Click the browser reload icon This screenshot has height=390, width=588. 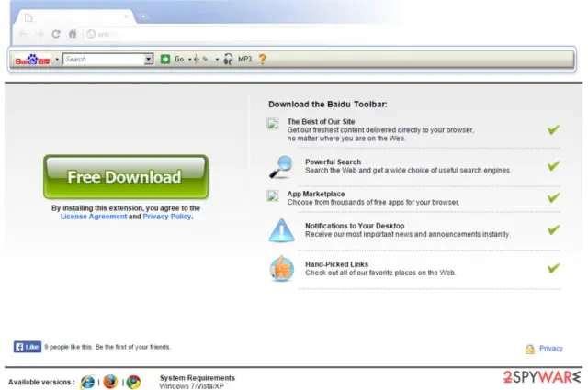56,34
